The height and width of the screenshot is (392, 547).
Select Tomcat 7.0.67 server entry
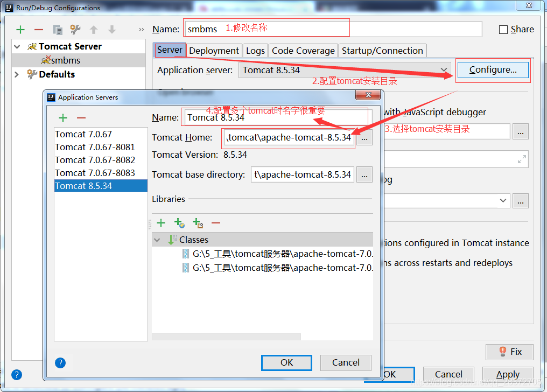pos(101,134)
